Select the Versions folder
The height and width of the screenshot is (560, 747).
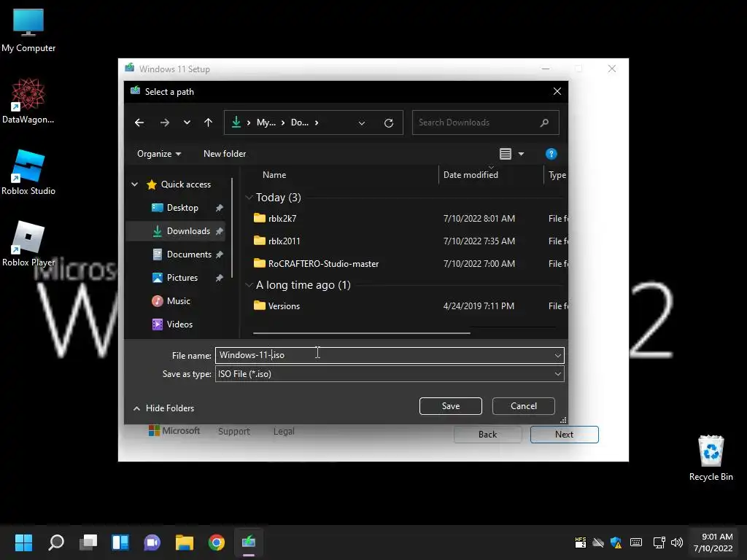click(284, 306)
